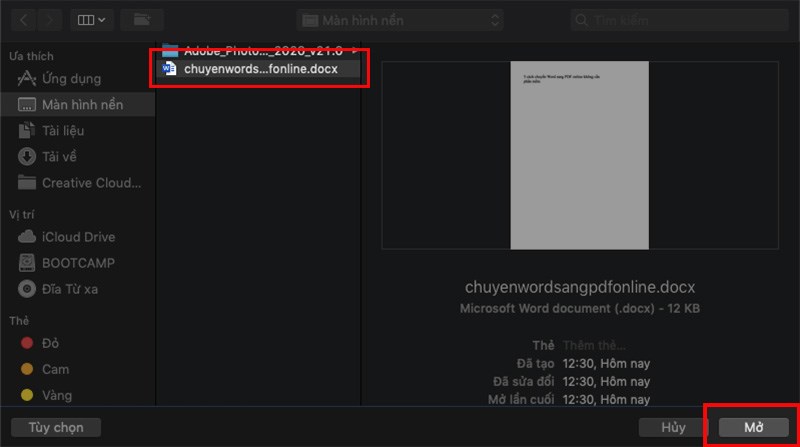Click the Hủy cancel button
This screenshot has width=800, height=447.
[673, 427]
